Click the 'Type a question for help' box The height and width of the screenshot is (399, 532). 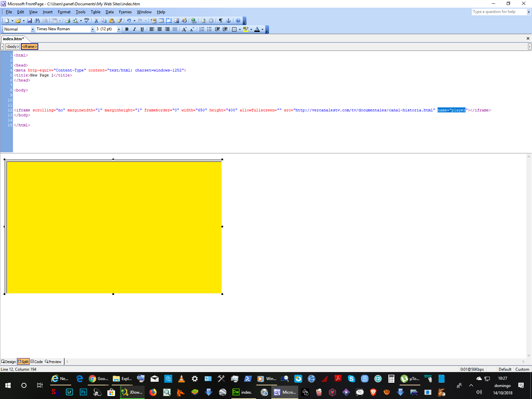(499, 12)
